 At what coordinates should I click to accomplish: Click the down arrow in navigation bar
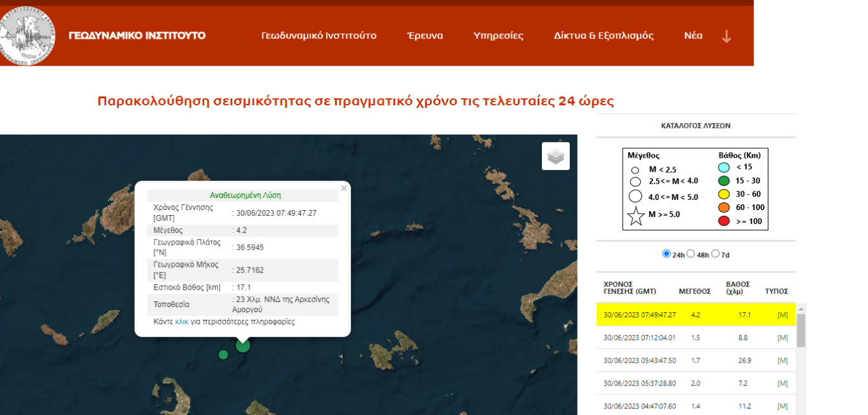[726, 36]
